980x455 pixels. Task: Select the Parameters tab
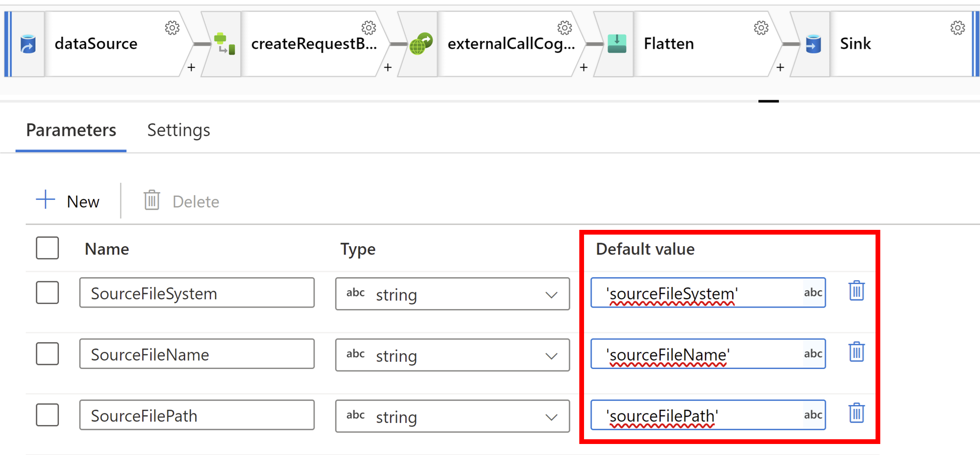pos(71,130)
